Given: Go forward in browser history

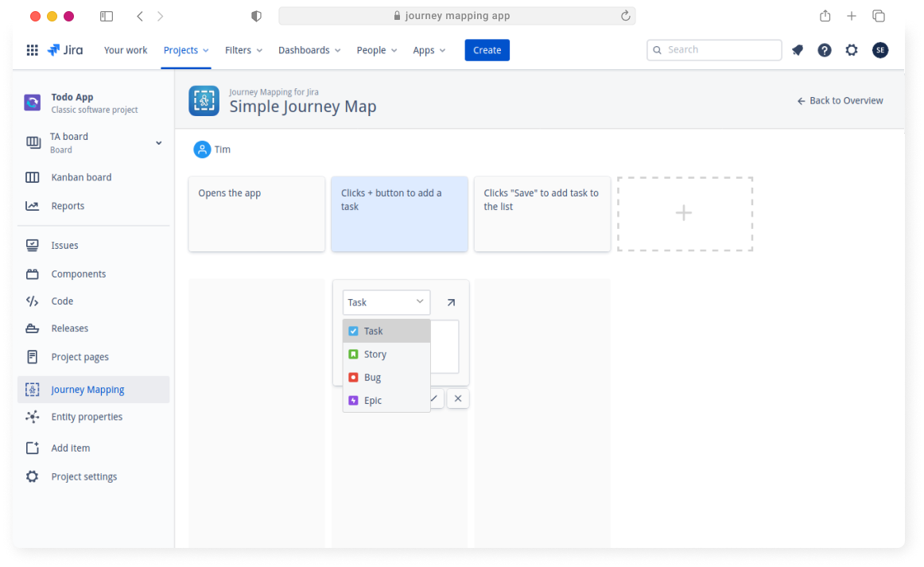Looking at the screenshot, I should pos(161,16).
